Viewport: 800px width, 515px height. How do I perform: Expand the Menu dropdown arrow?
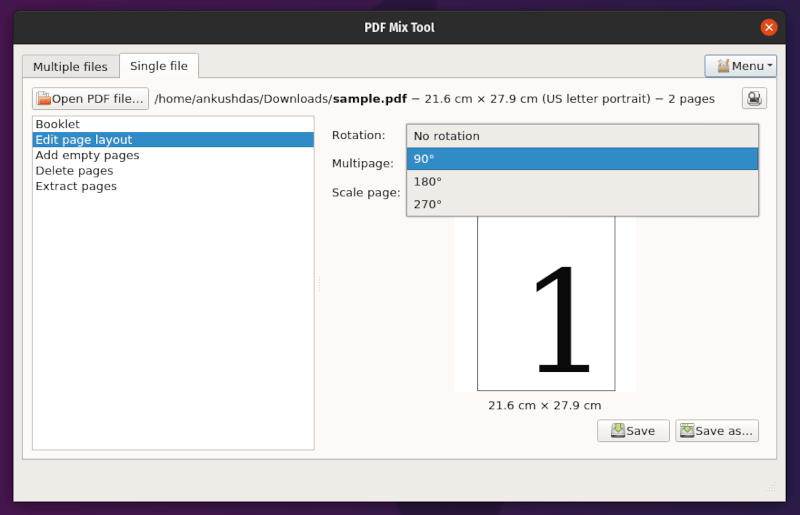tap(770, 66)
